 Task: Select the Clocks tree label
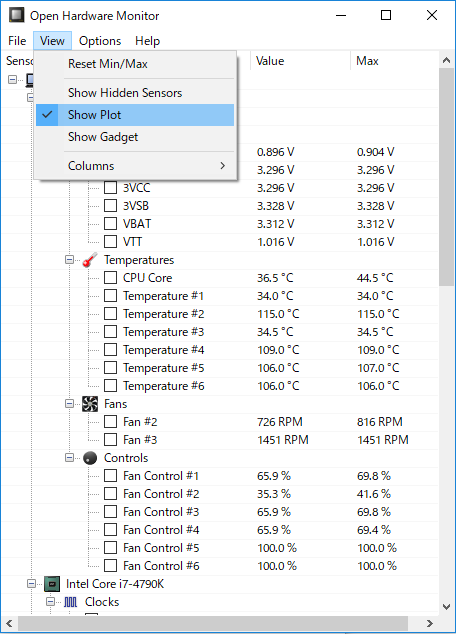[x=102, y=602]
